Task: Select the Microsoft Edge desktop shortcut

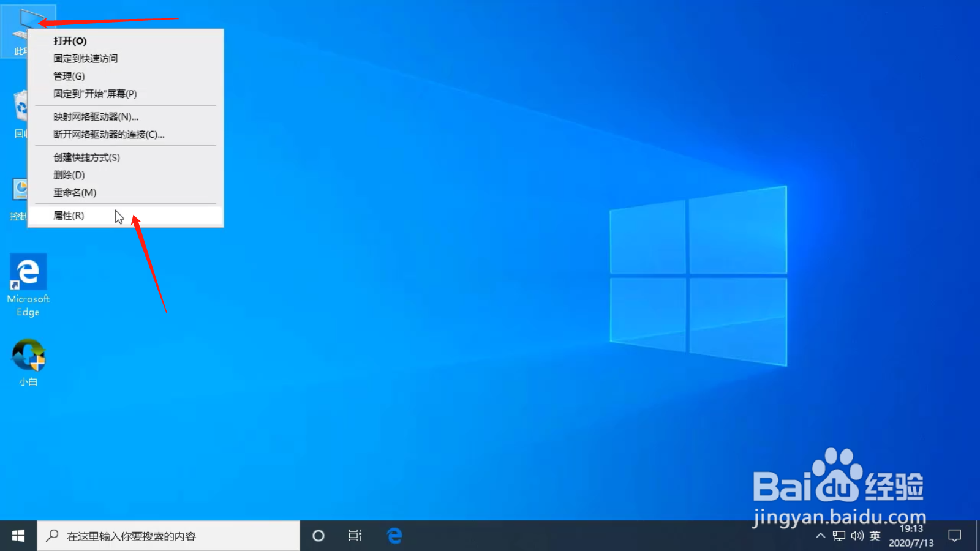Action: coord(28,285)
